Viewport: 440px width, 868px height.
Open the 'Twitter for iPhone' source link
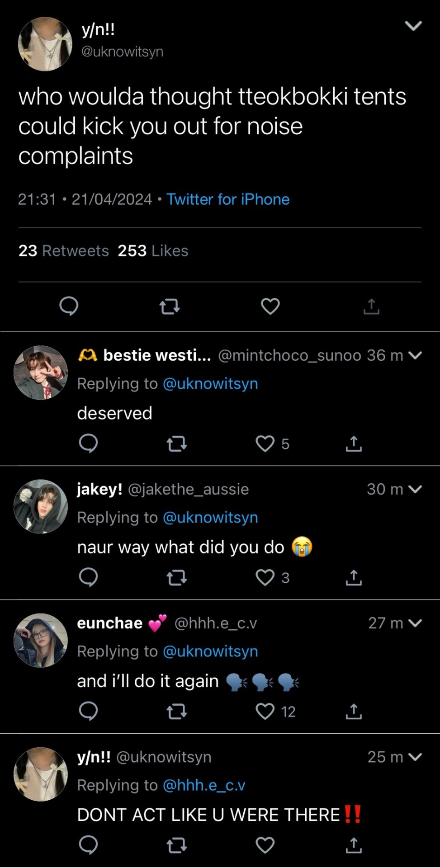[228, 199]
